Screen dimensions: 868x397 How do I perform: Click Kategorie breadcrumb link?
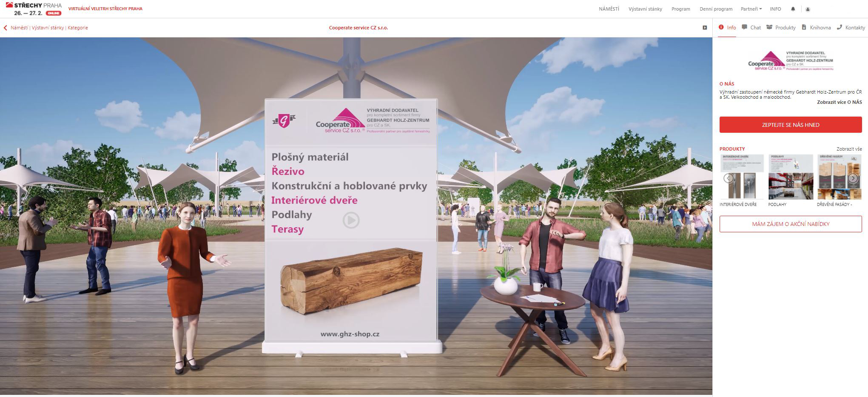pyautogui.click(x=78, y=28)
